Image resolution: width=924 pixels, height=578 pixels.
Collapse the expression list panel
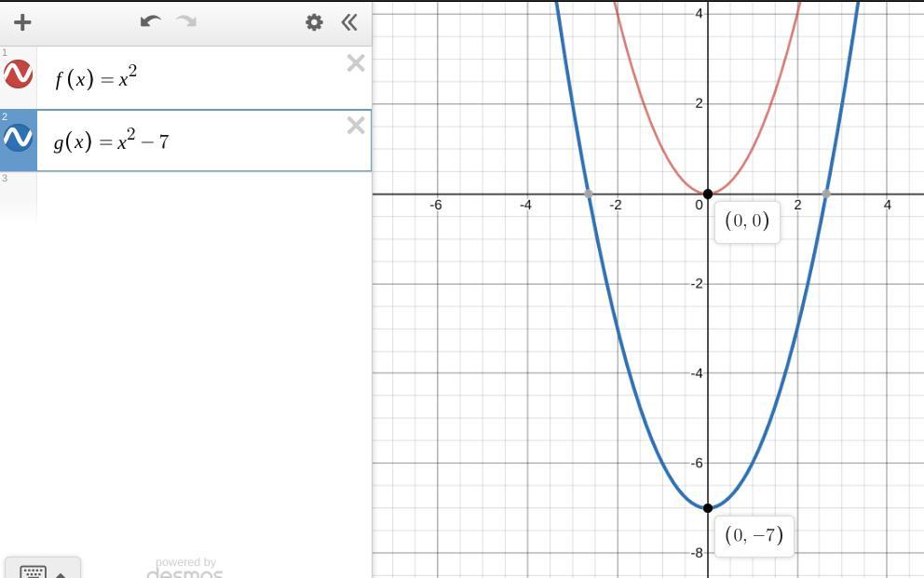coord(349,22)
